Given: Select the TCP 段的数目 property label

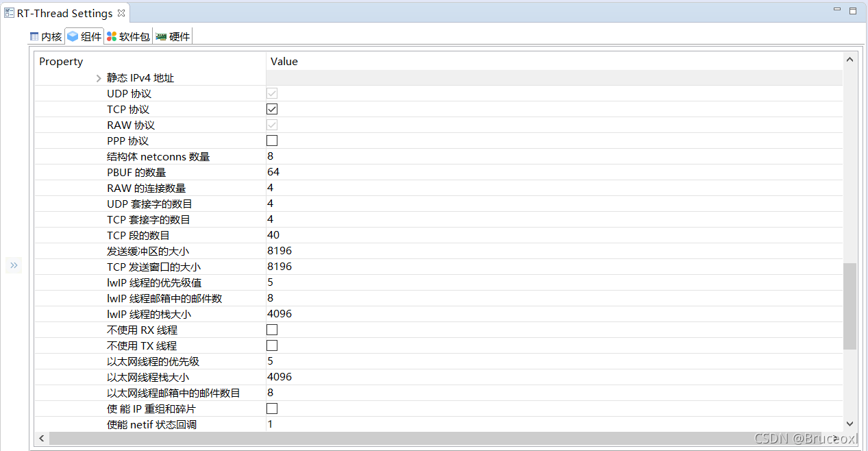Looking at the screenshot, I should (x=138, y=236).
